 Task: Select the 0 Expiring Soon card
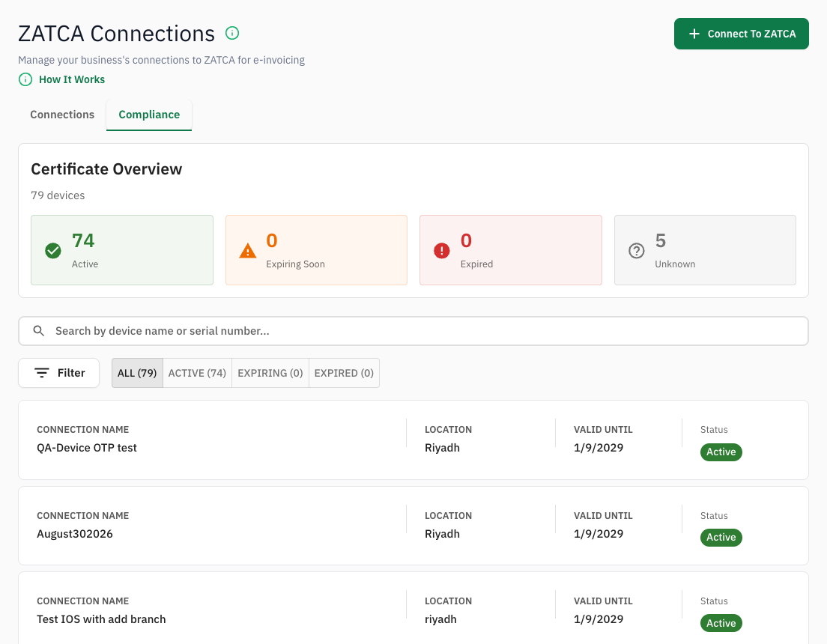click(x=316, y=250)
